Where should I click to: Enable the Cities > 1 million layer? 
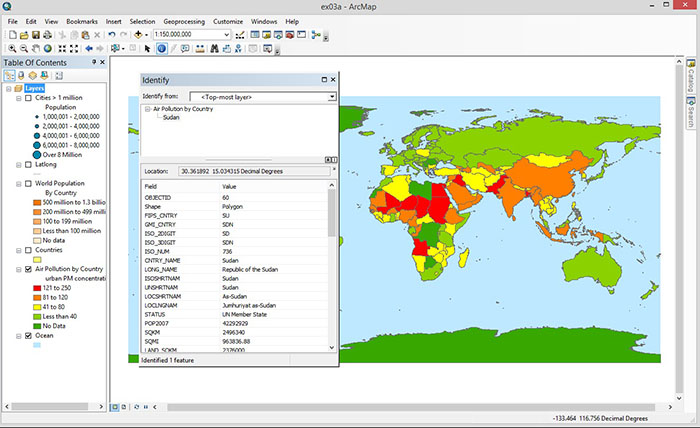[28, 98]
